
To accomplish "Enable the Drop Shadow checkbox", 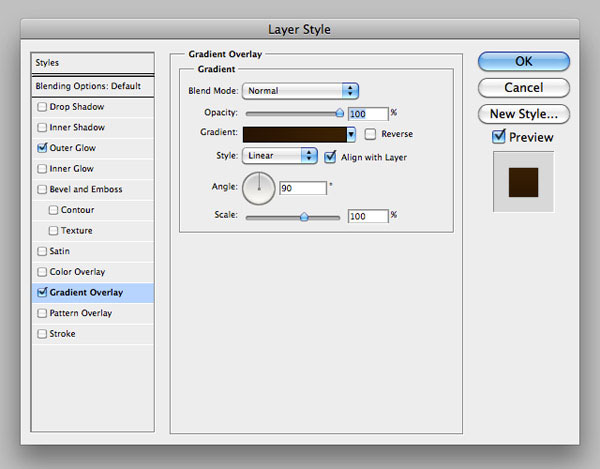I will point(41,107).
